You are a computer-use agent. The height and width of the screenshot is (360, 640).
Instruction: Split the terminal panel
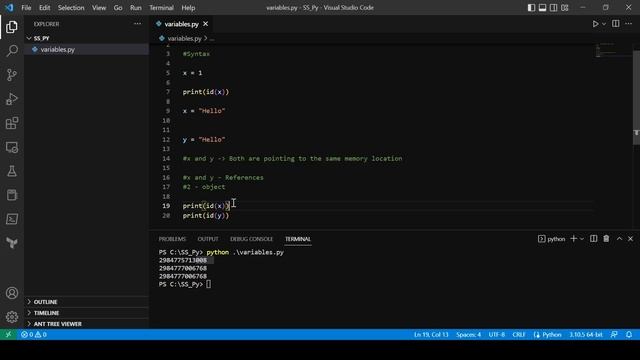pyautogui.click(x=593, y=239)
